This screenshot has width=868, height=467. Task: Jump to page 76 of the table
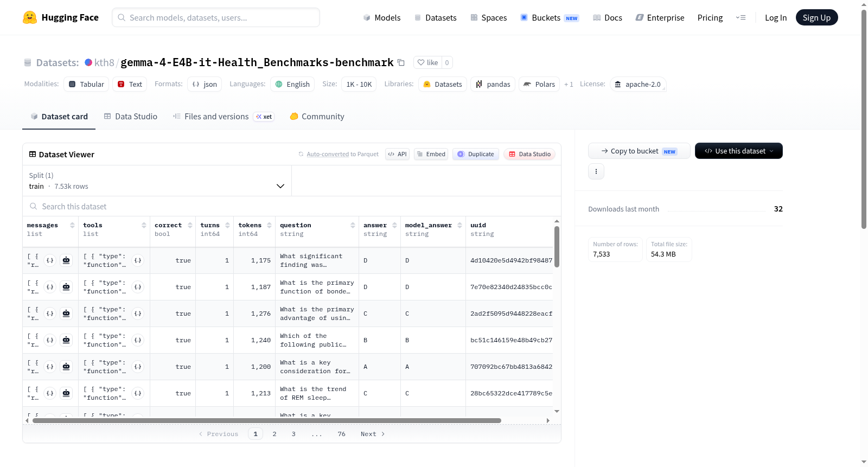(341, 434)
